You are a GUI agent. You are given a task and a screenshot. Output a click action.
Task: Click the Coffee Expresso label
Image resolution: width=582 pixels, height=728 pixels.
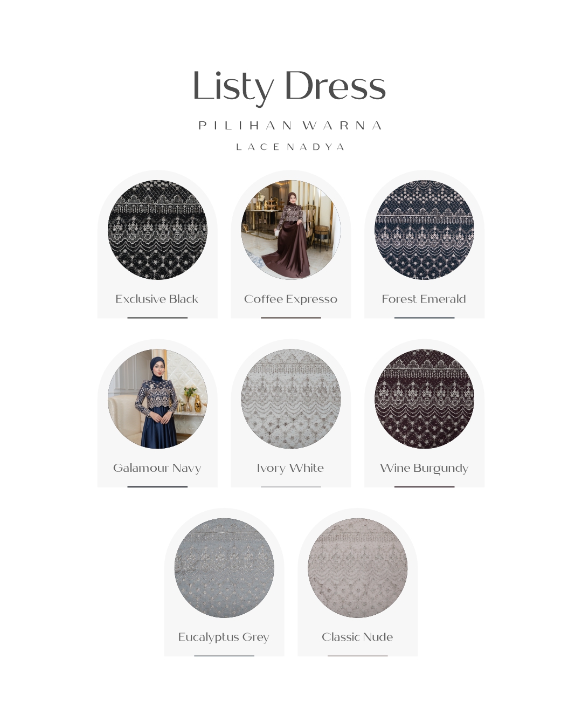(x=290, y=299)
